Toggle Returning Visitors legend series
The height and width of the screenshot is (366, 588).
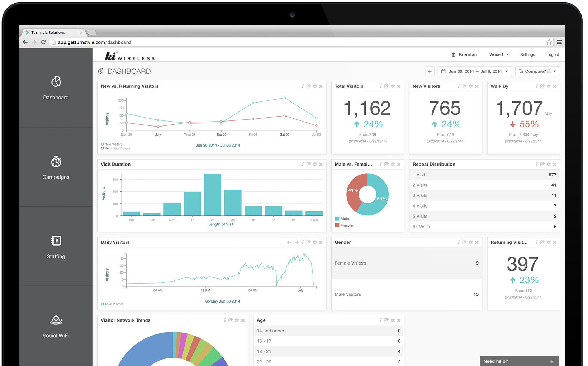coord(115,148)
